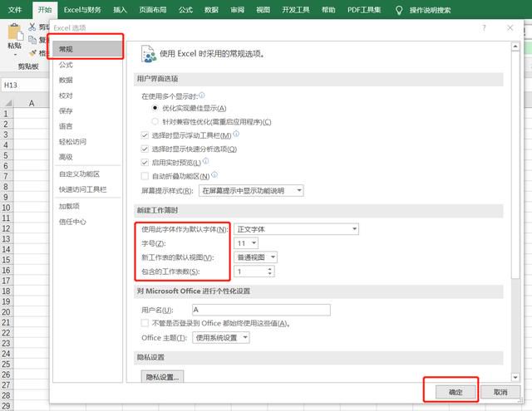
Task: Click the 隐私设置... button
Action: coord(163,377)
